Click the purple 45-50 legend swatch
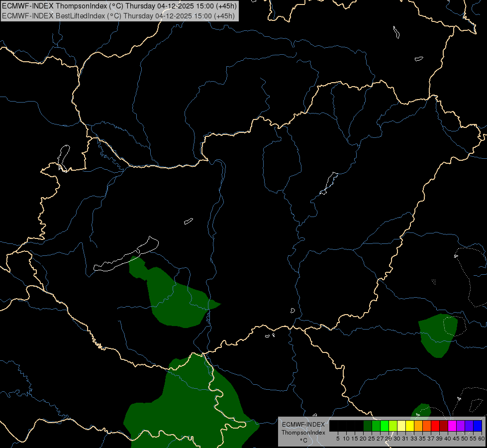 (x=461, y=426)
